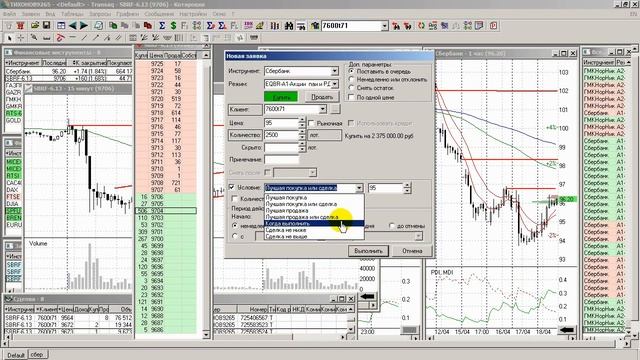The image size is (640, 360).
Task: Select the 'до отмены' radio option
Action: tap(392, 225)
